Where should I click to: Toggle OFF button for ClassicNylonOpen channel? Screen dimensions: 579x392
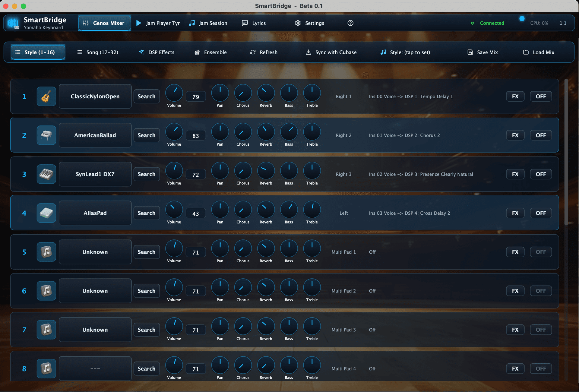tap(541, 96)
